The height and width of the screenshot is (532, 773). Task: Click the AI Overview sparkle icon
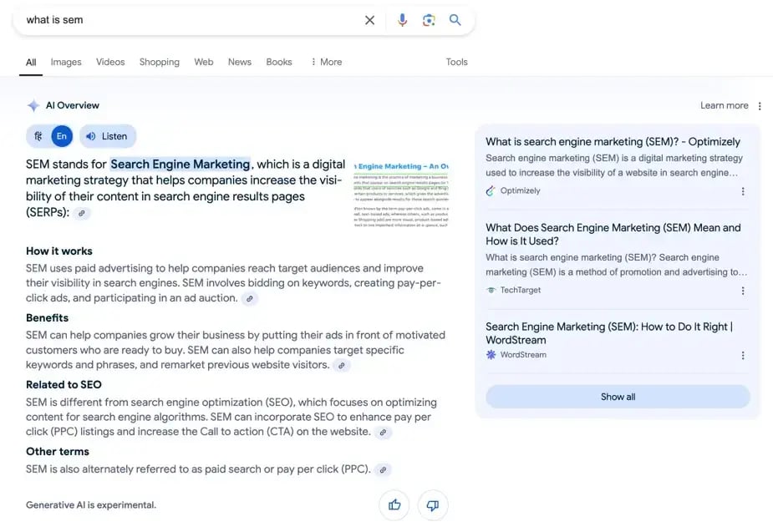33,105
